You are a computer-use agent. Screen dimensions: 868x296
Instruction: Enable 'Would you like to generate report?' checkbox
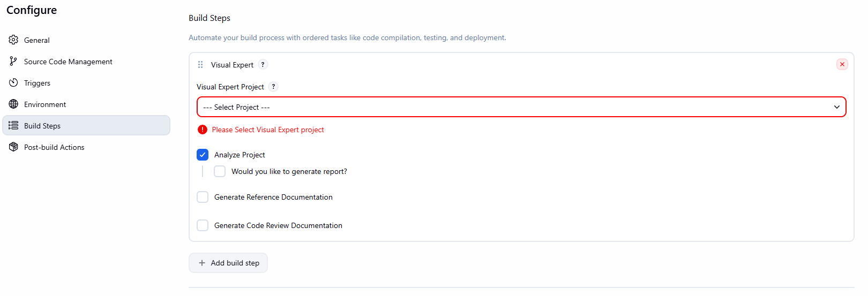[x=220, y=171]
